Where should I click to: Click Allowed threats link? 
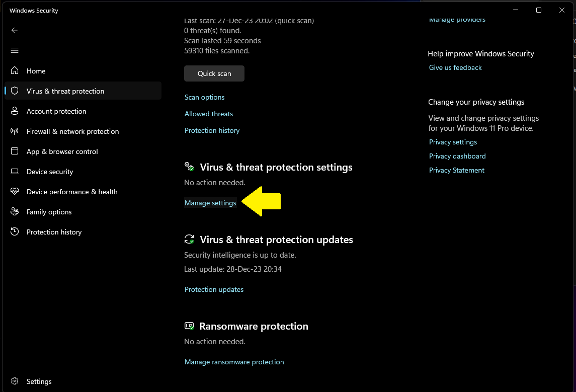209,114
